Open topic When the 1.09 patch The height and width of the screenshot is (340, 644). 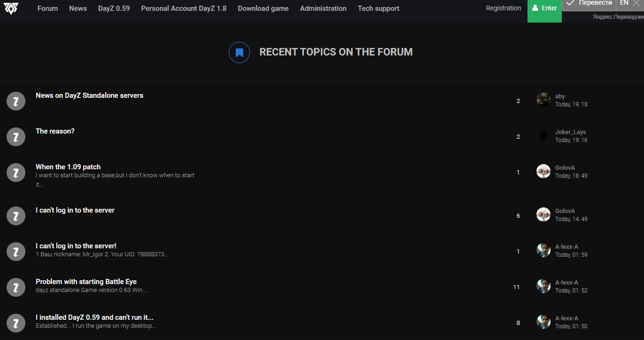68,167
